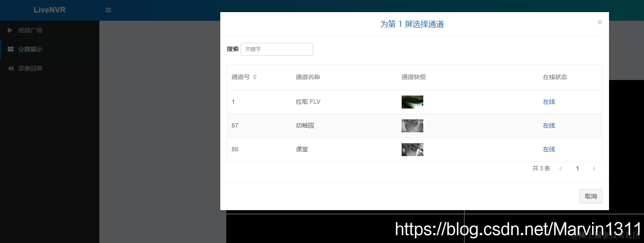This screenshot has width=644, height=243.
Task: Toggle the hamburger menu in header
Action: coord(108,10)
